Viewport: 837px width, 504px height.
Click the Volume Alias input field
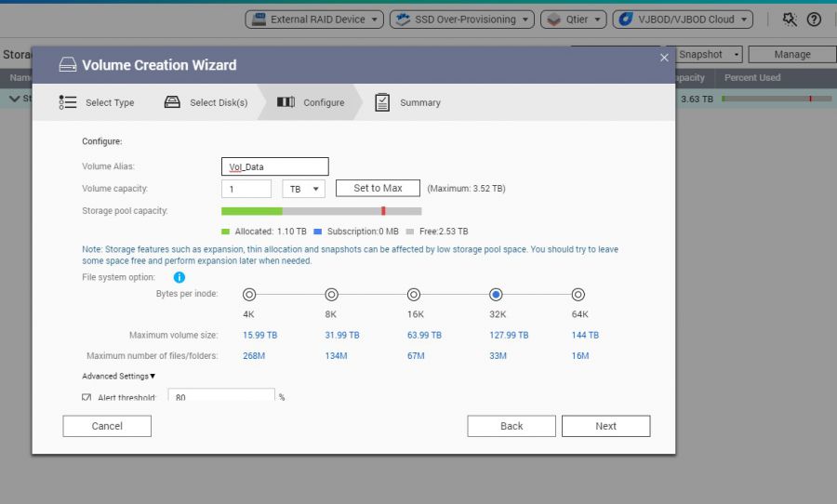(274, 166)
